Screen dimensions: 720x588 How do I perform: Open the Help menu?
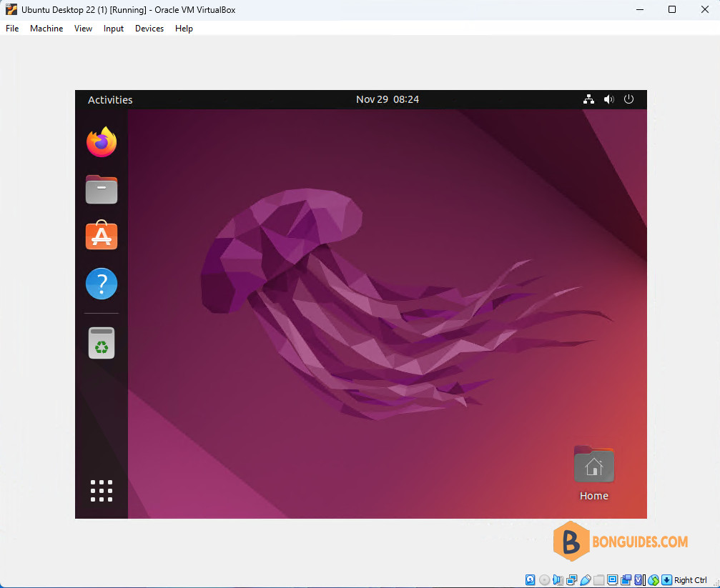pyautogui.click(x=184, y=29)
